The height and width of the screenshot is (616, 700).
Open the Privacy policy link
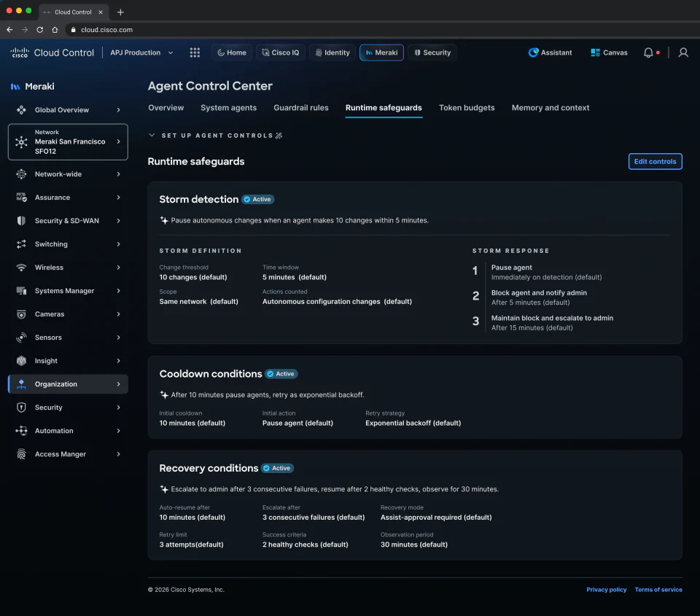(x=606, y=590)
